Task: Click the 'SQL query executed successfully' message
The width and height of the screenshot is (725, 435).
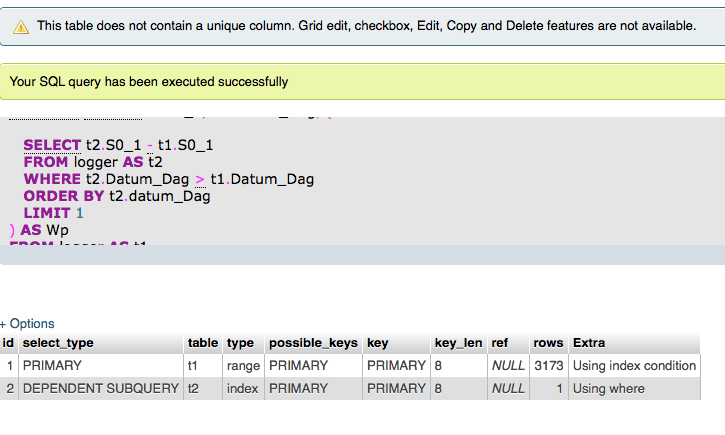Action: [149, 82]
